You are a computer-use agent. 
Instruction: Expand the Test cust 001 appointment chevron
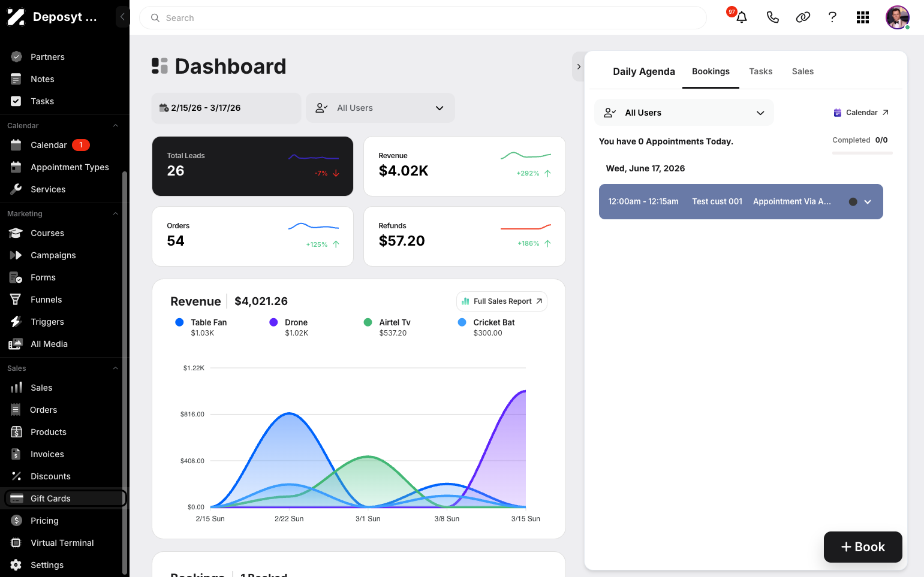[868, 202]
